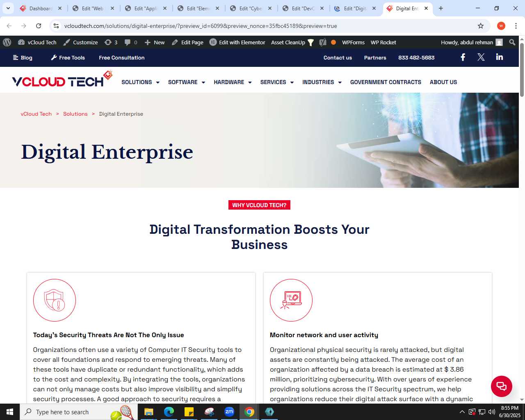525x420 pixels.
Task: Click the browser back arrow
Action: click(x=9, y=26)
